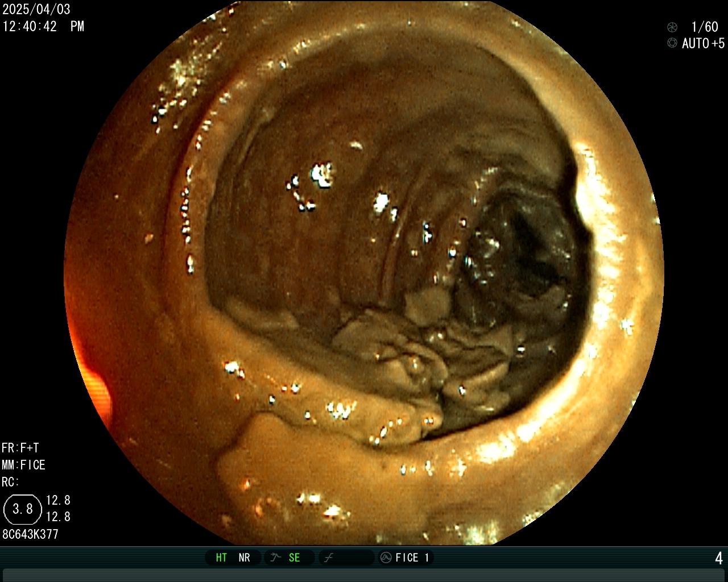Viewport: 728px width, 582px height.
Task: Click the scope serial 8C643K377
Action: tap(30, 534)
